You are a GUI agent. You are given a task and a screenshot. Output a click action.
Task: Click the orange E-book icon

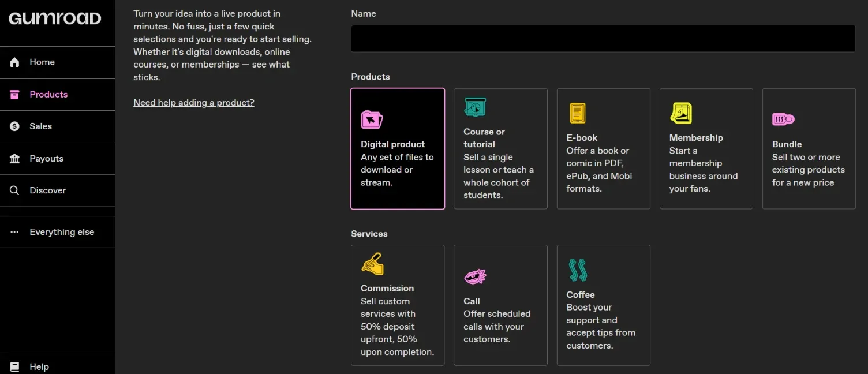[578, 113]
